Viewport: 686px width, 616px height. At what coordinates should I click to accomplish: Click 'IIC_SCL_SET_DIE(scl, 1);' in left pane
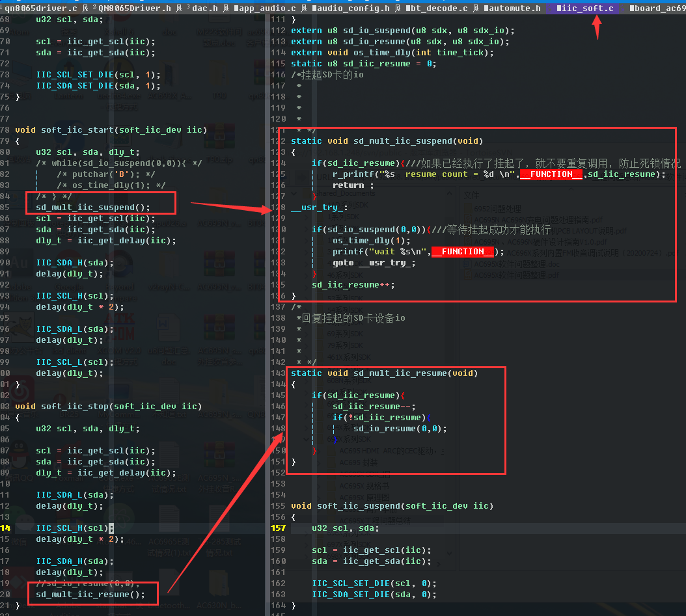coord(98,75)
